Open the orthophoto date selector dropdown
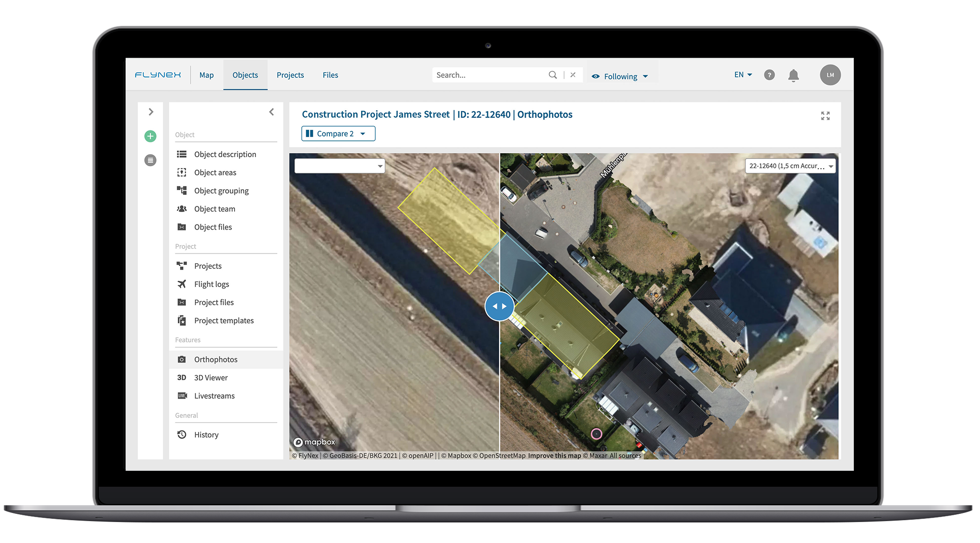Image resolution: width=980 pixels, height=543 pixels. (x=339, y=165)
